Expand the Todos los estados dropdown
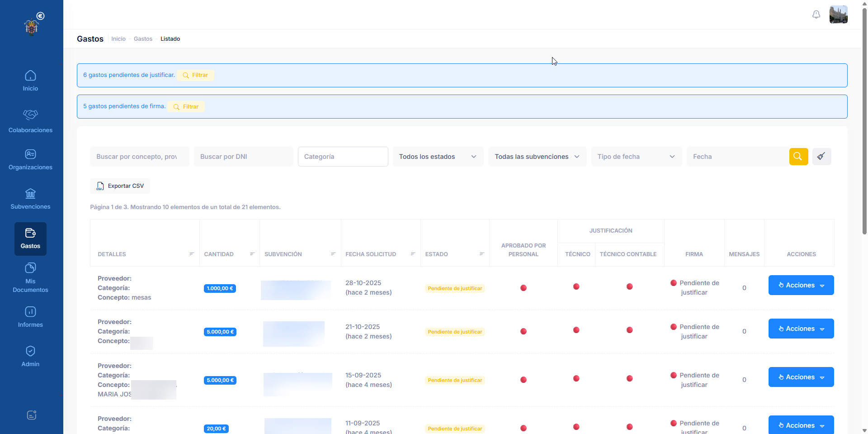 438,157
